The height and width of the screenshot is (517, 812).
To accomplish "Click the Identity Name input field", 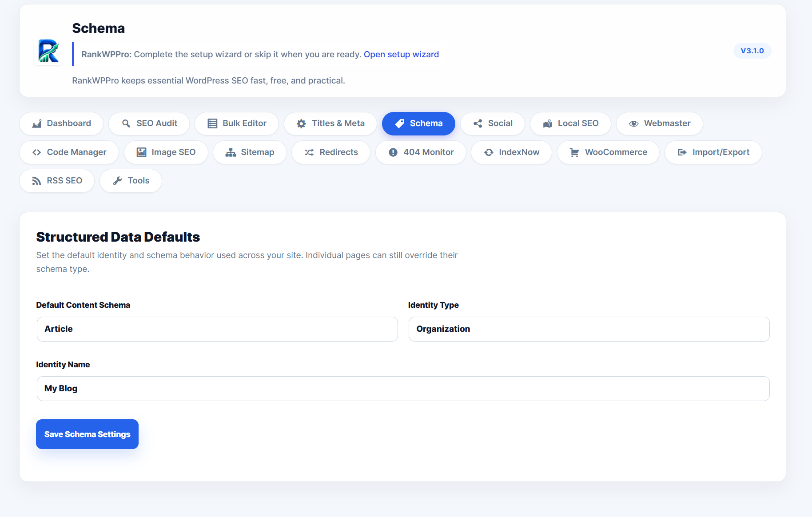I will click(403, 389).
